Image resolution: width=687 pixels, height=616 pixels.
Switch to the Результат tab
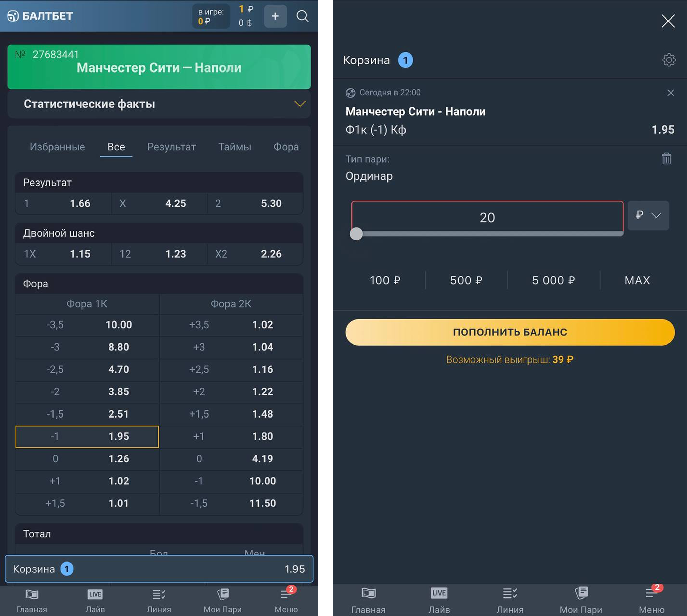click(171, 147)
